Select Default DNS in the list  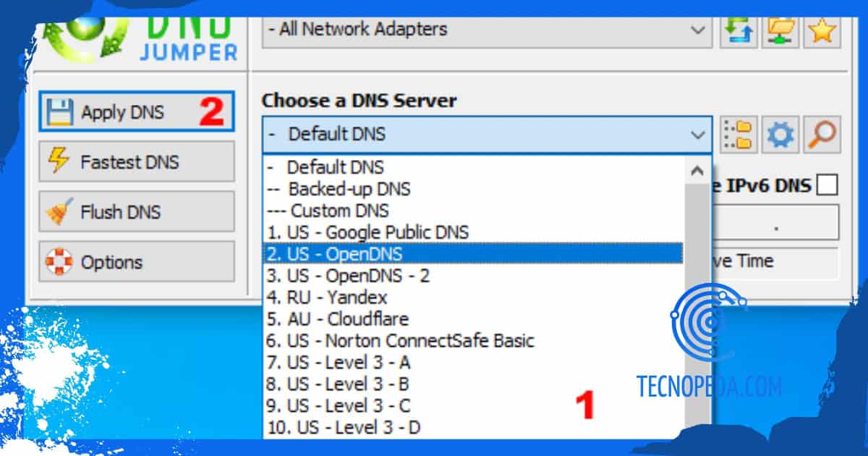(x=473, y=167)
